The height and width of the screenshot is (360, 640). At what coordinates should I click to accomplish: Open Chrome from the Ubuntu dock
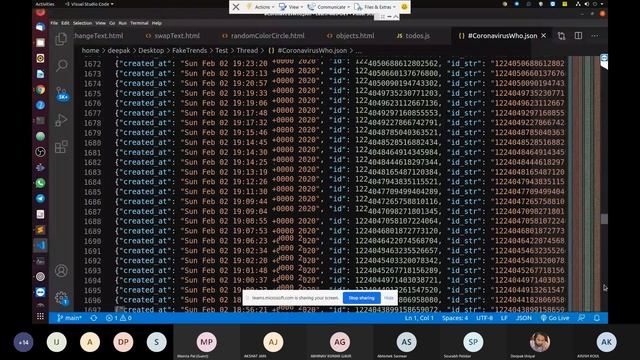pyautogui.click(x=40, y=90)
